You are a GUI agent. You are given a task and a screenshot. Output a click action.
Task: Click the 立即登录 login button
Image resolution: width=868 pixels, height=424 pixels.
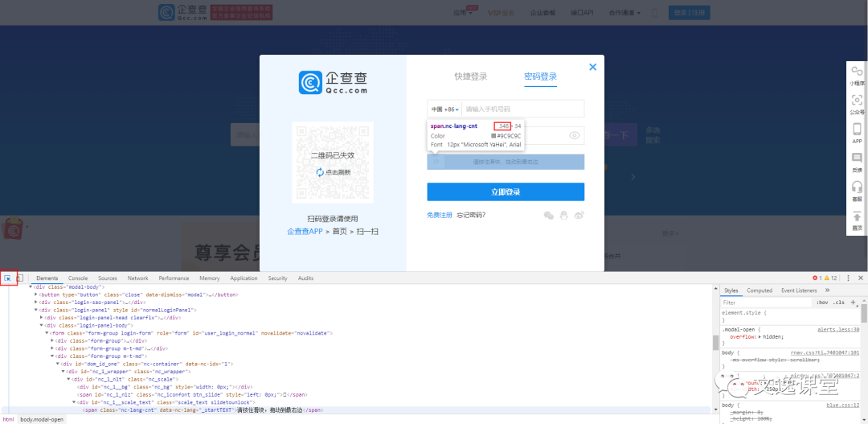[506, 191]
